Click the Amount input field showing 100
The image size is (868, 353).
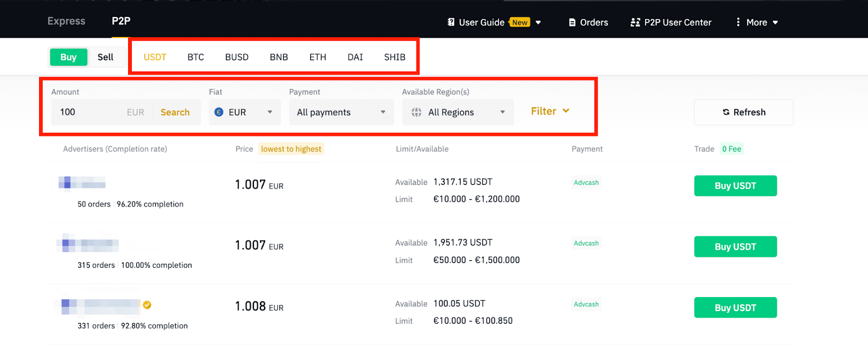90,112
